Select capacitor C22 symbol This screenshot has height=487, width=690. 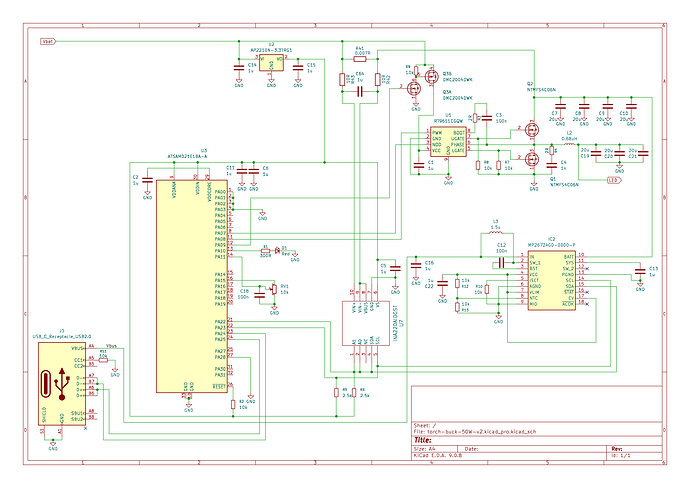click(442, 283)
